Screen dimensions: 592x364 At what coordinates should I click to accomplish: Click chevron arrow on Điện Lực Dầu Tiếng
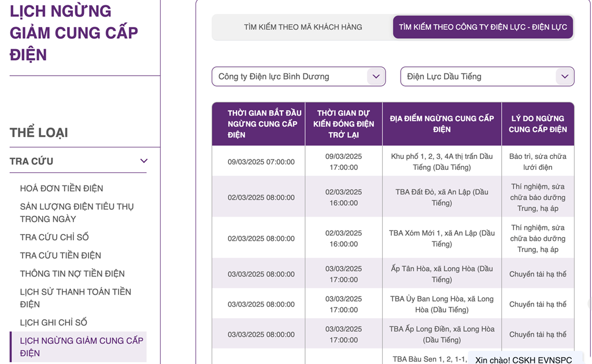coord(564,76)
